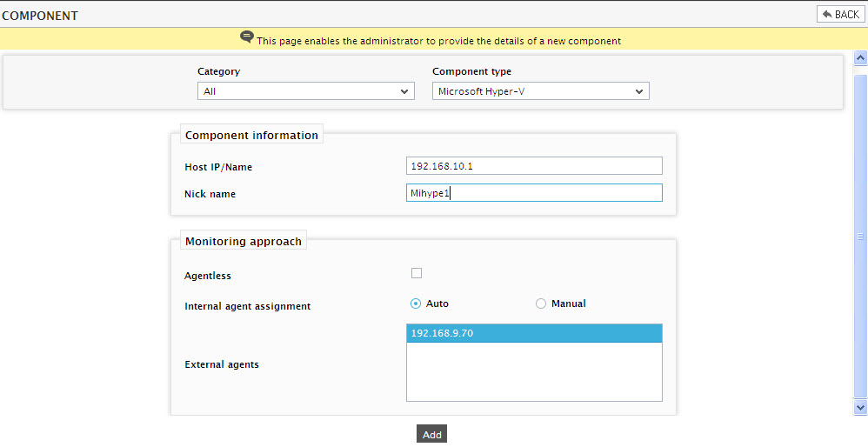Open the Component type dropdown

(x=540, y=91)
